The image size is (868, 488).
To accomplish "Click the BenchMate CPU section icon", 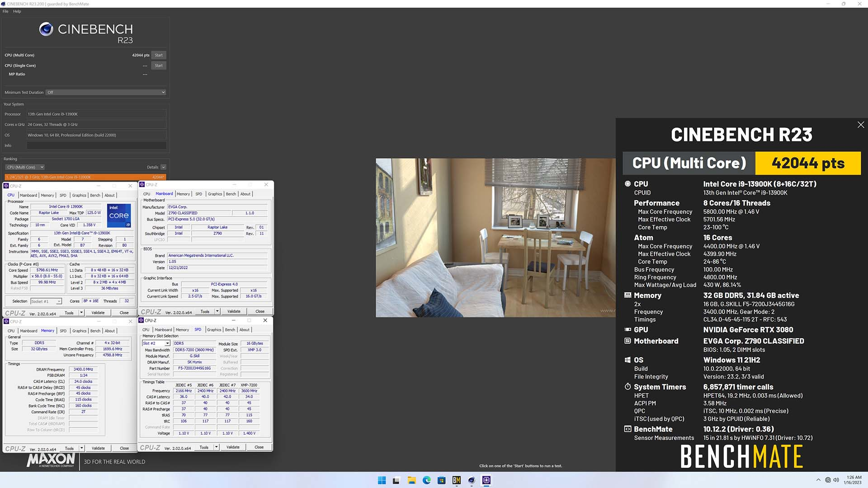I will [x=627, y=184].
